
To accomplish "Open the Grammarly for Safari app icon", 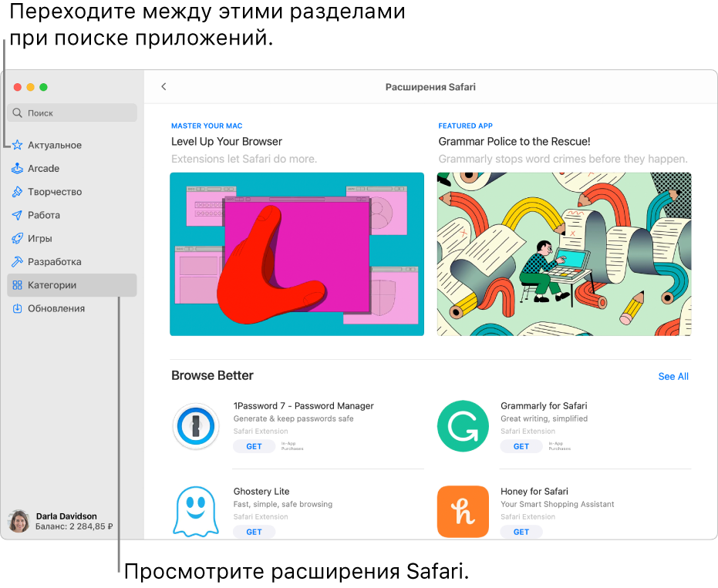I will tap(463, 426).
